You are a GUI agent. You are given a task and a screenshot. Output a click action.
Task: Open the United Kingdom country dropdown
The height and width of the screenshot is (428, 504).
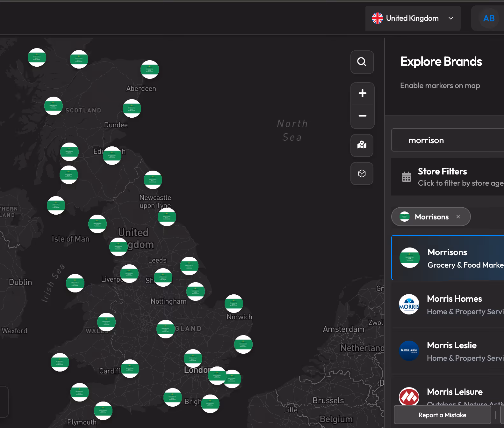pos(413,18)
